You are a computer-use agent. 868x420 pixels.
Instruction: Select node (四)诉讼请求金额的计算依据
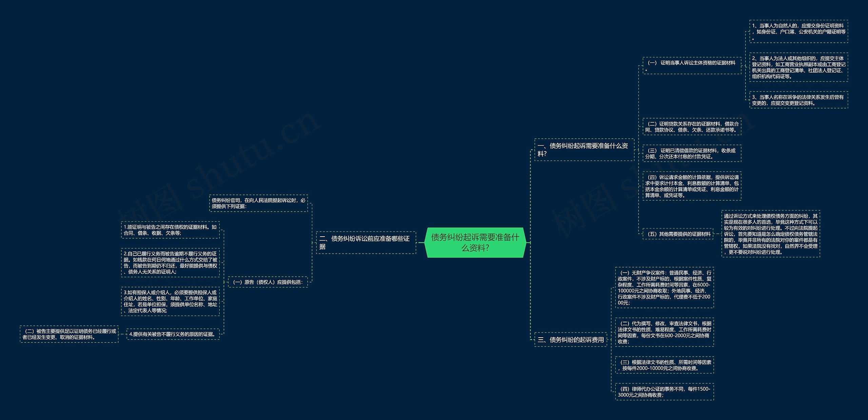692,186
